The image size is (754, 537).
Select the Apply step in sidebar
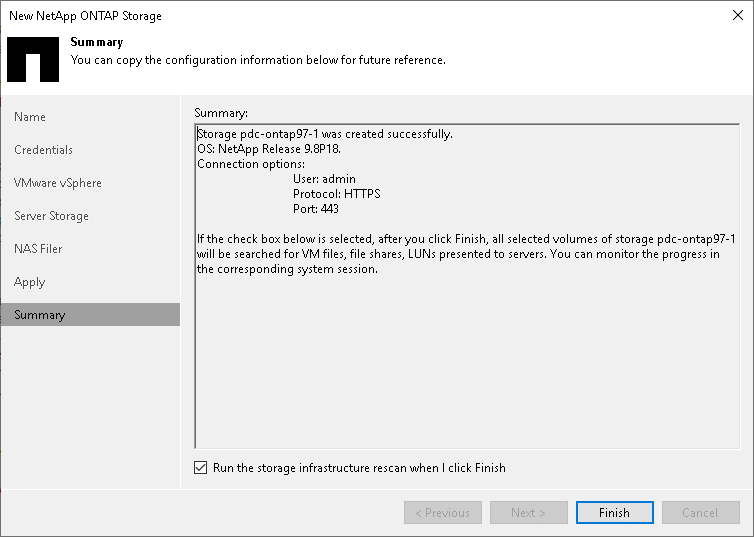click(29, 282)
